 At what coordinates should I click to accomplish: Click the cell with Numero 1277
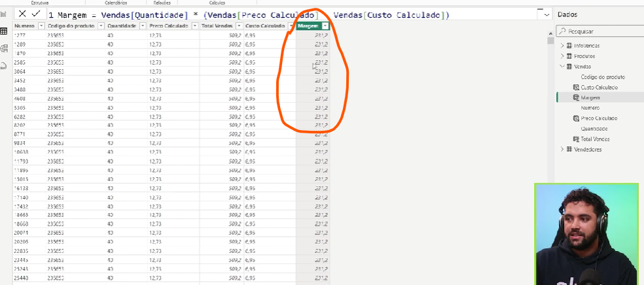point(29,35)
